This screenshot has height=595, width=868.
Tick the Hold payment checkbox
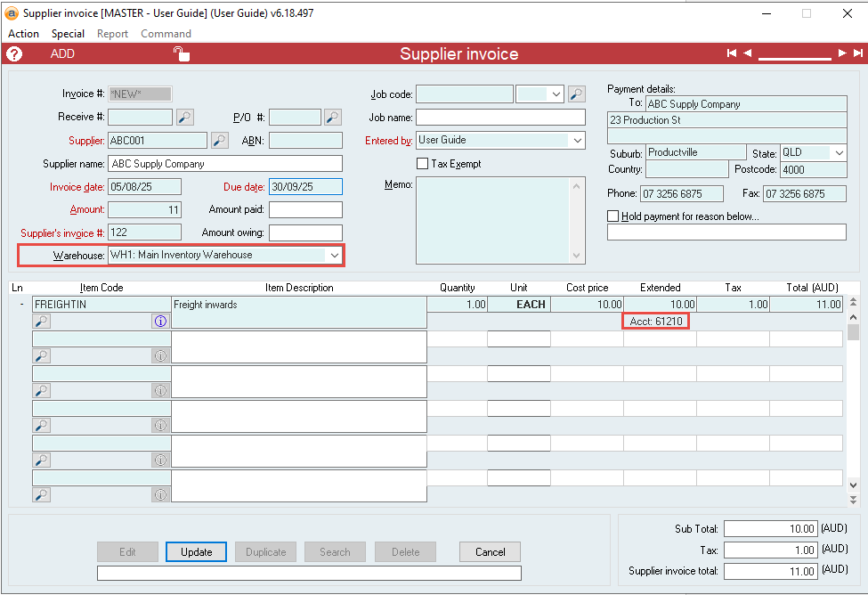coord(612,216)
